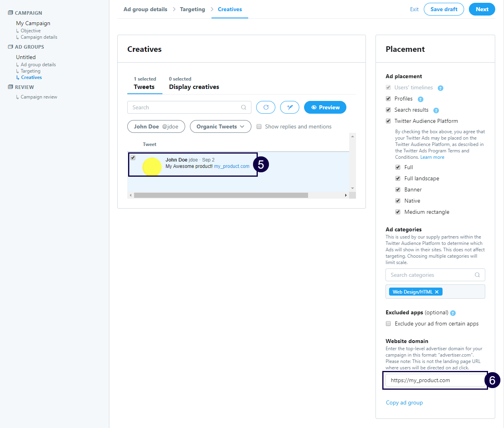The image size is (504, 428).
Task: Click the refresh tweets icon button
Action: pyautogui.click(x=266, y=107)
